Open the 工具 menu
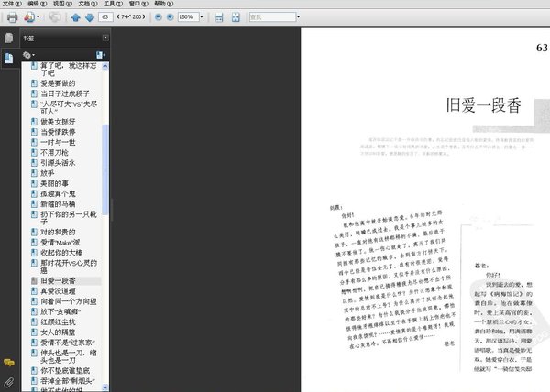Screen dimensions: 550x392 (x=113, y=4)
